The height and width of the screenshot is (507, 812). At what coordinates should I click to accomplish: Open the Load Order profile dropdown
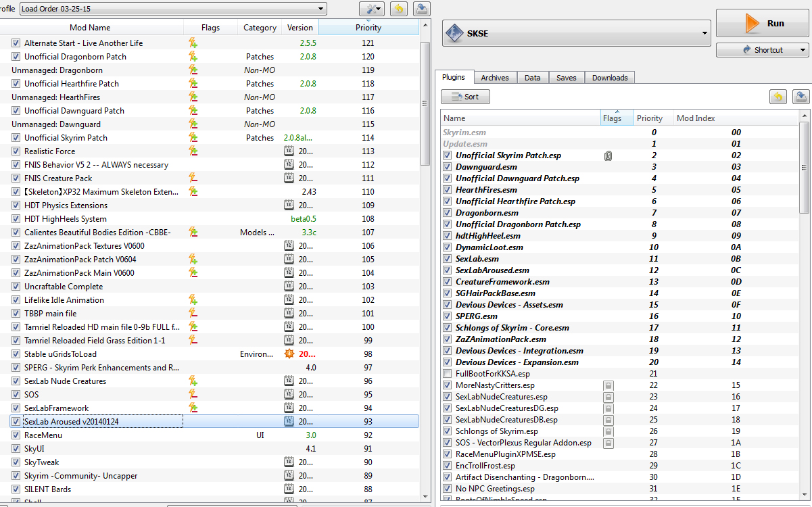[x=172, y=9]
